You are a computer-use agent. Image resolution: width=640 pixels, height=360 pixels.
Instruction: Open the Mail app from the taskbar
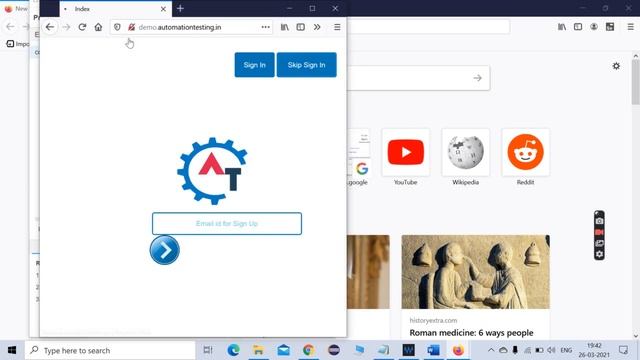tap(284, 350)
